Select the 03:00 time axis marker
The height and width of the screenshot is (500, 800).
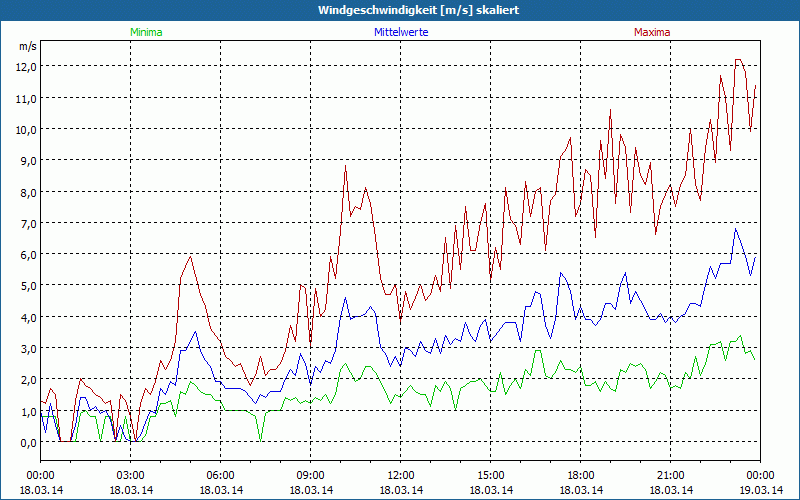(131, 475)
